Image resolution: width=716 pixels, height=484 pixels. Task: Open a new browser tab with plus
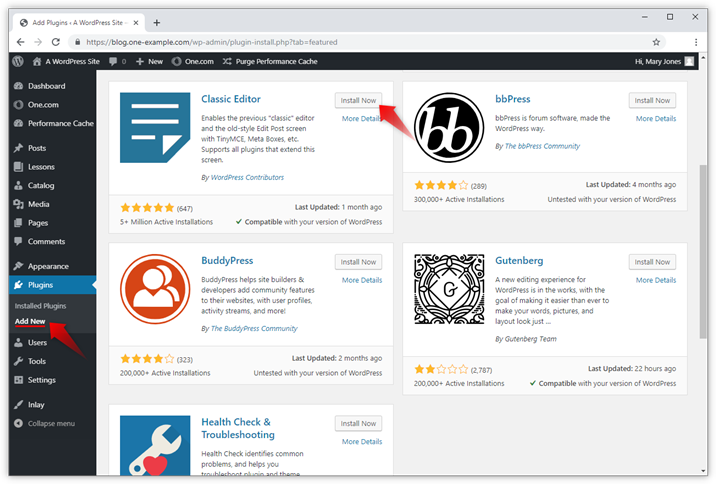(157, 22)
